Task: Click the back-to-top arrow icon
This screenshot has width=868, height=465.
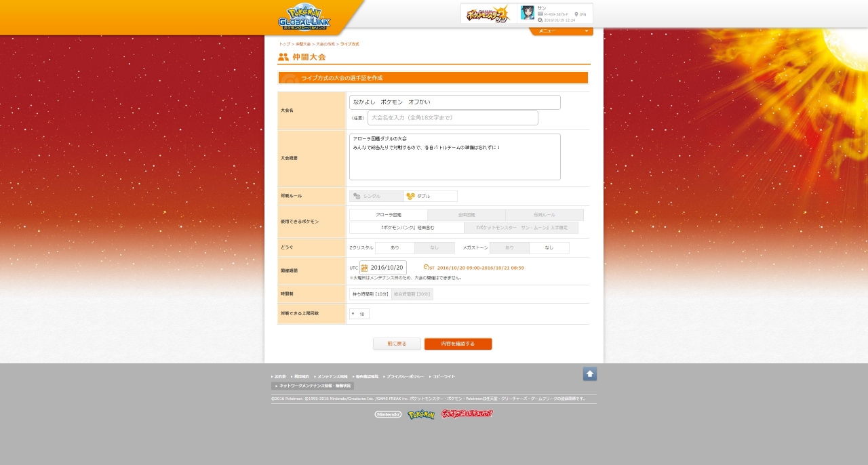Action: (x=590, y=374)
